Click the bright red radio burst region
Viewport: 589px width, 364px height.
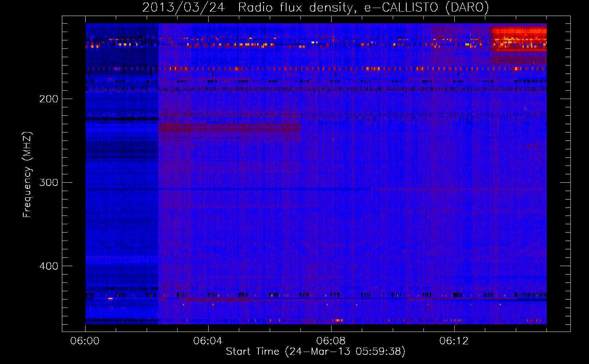(x=518, y=39)
